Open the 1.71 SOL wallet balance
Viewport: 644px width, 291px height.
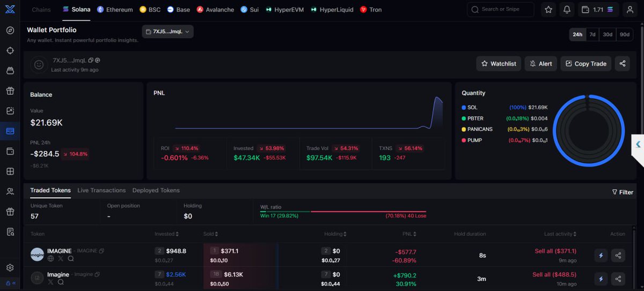pyautogui.click(x=597, y=10)
